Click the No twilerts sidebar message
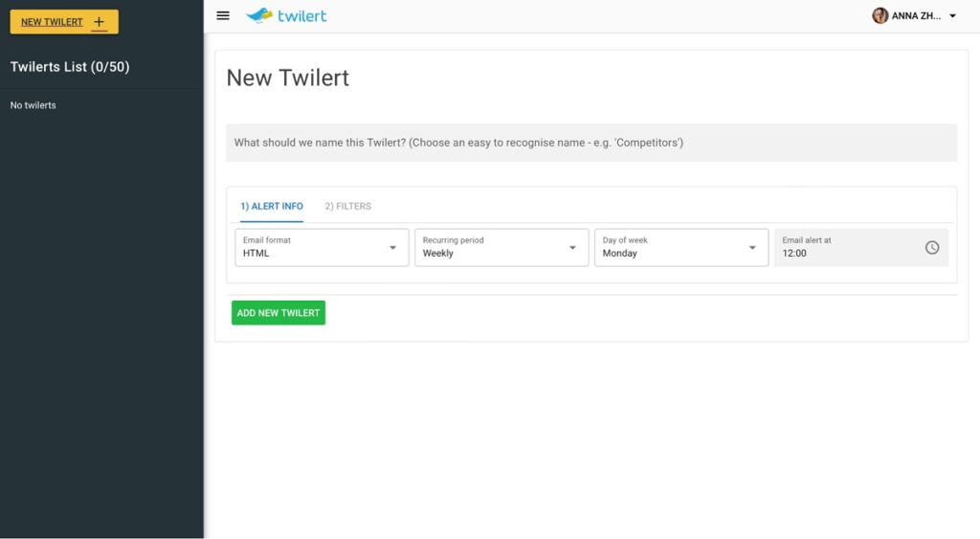The width and height of the screenshot is (980, 539). click(33, 105)
